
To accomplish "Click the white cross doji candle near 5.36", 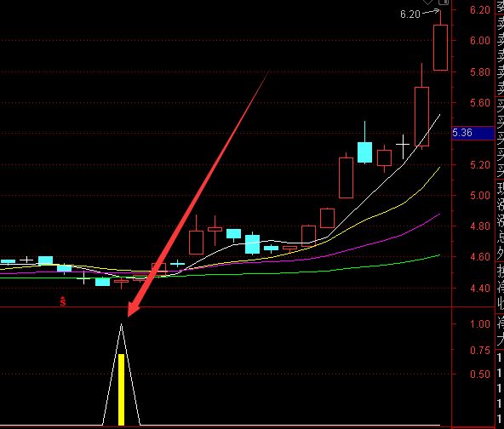I will click(403, 146).
